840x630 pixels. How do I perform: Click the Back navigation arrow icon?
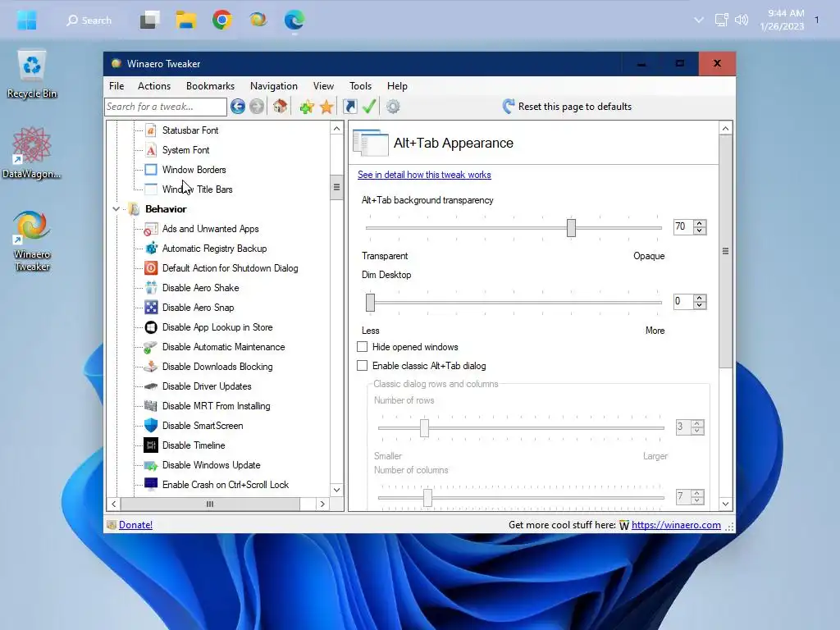tap(238, 107)
